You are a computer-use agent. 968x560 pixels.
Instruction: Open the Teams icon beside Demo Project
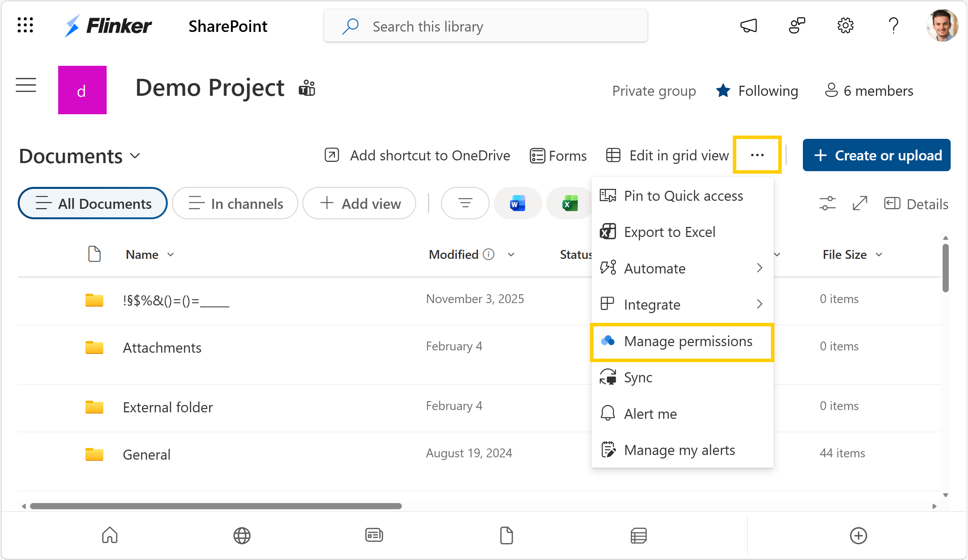(307, 88)
